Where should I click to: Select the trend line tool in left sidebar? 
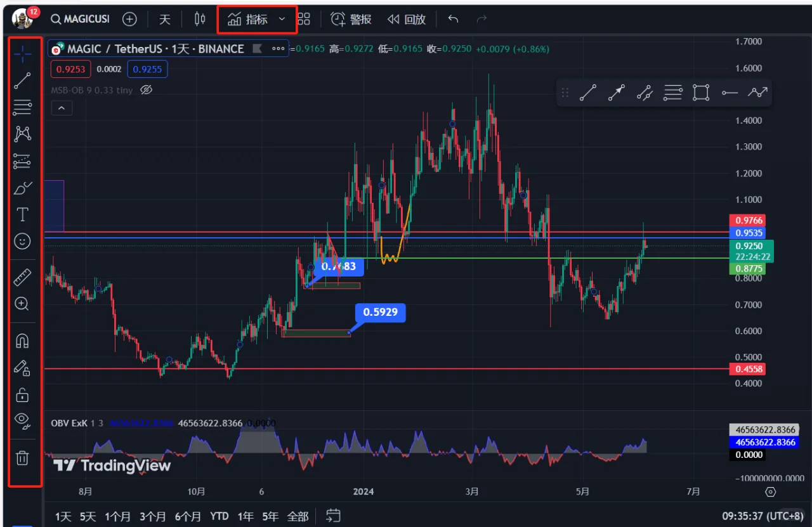[x=22, y=80]
